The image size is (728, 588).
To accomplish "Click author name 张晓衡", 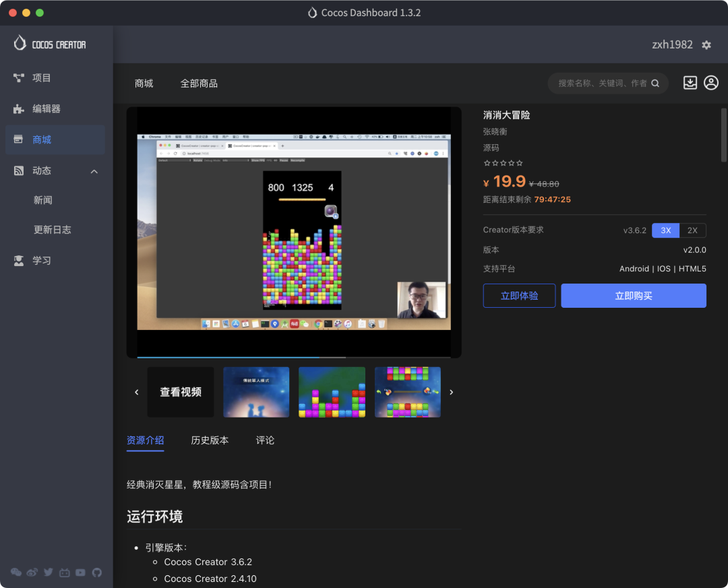I will 495,132.
